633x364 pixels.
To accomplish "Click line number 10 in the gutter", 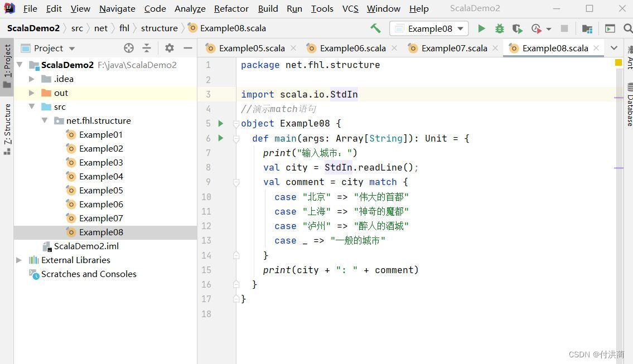I will pyautogui.click(x=206, y=197).
